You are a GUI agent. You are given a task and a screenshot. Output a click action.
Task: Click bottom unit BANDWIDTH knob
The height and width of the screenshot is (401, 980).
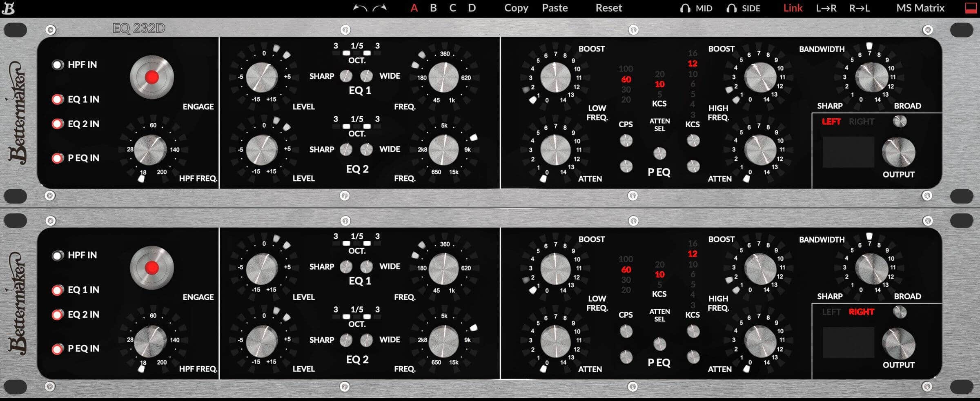(871, 268)
